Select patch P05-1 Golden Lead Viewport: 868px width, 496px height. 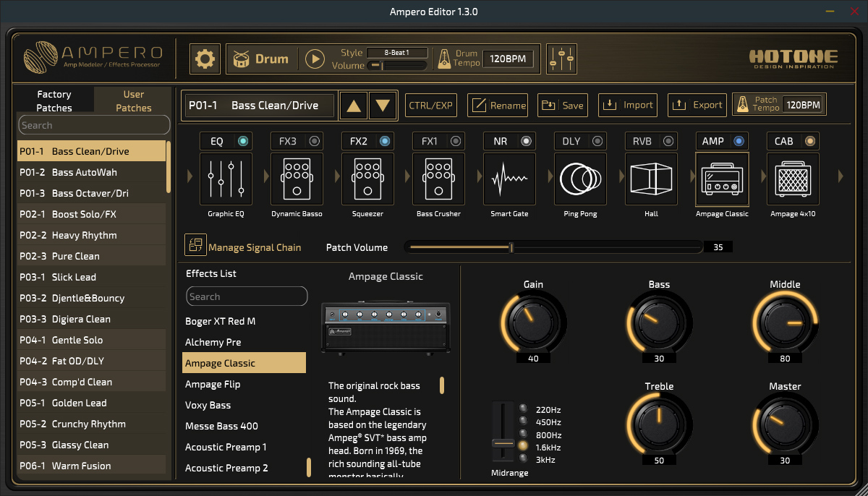[91, 403]
